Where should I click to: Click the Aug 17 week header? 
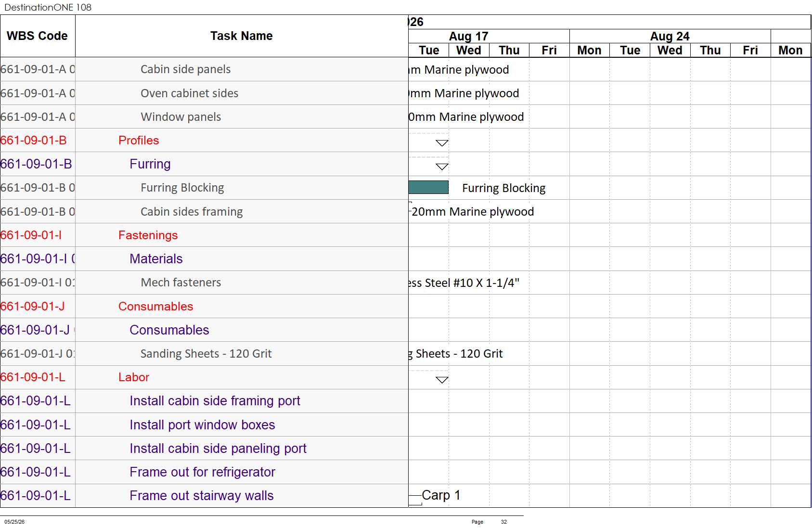click(469, 36)
